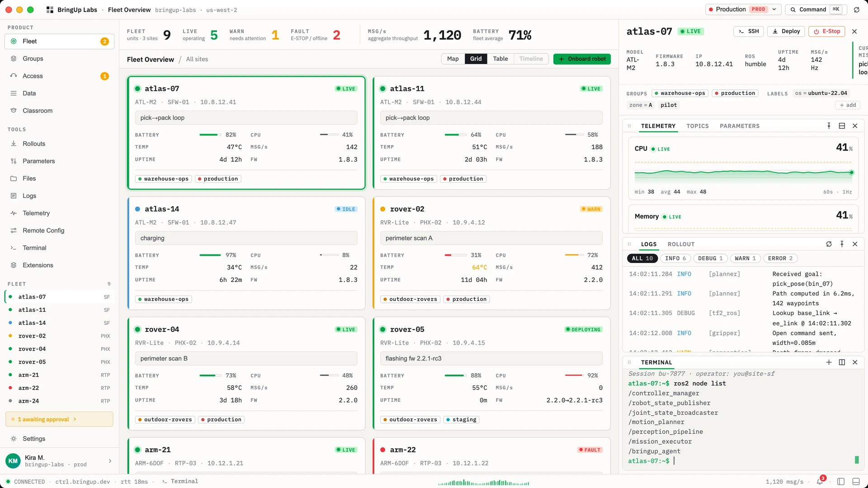Open Settings in sidebar

59,439
